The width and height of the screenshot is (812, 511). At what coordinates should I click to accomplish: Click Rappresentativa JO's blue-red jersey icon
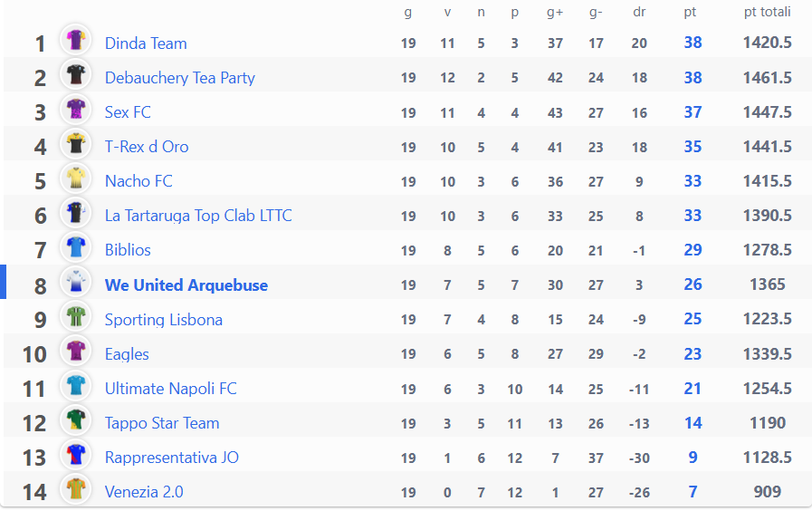click(76, 455)
